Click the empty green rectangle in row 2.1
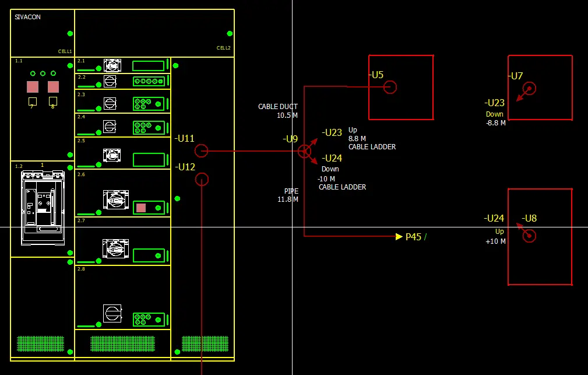Screen dimensions: 588x375 point(149,66)
